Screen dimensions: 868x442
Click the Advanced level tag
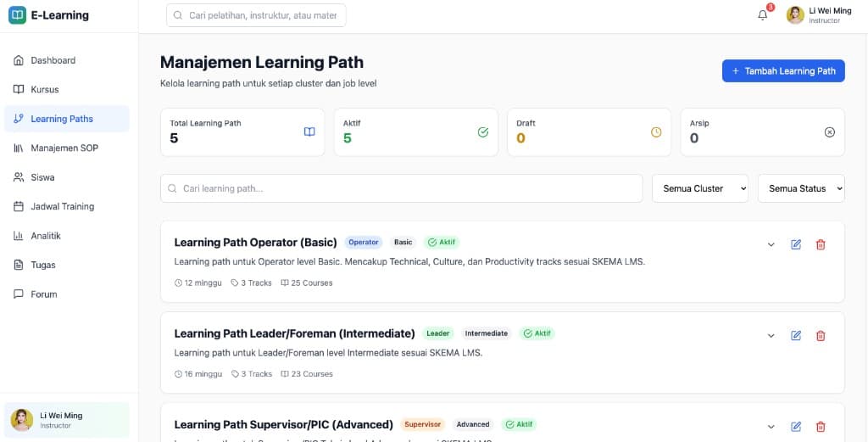(x=473, y=424)
